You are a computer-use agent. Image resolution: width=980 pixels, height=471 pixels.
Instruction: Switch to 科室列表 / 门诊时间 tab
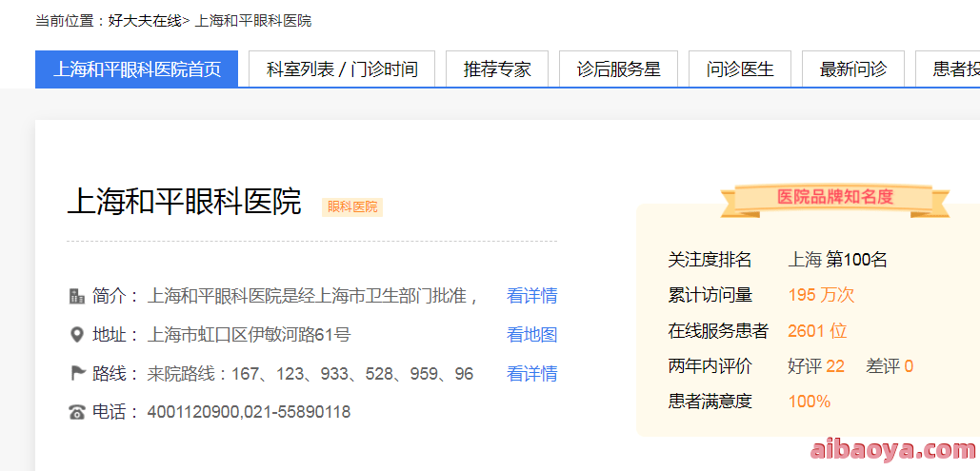pos(342,69)
